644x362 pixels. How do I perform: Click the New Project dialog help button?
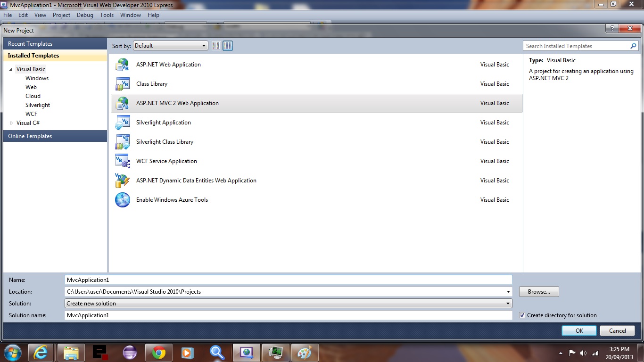click(x=612, y=29)
